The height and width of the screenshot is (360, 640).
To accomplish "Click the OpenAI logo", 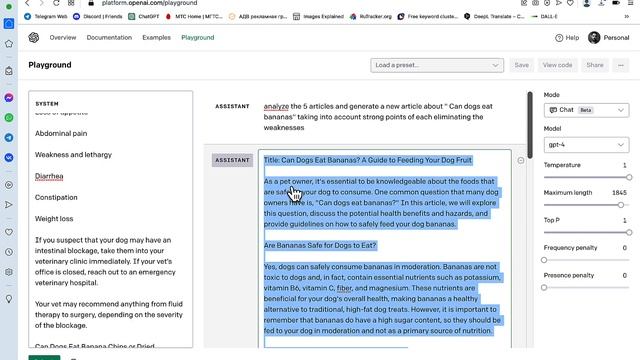I will [34, 38].
